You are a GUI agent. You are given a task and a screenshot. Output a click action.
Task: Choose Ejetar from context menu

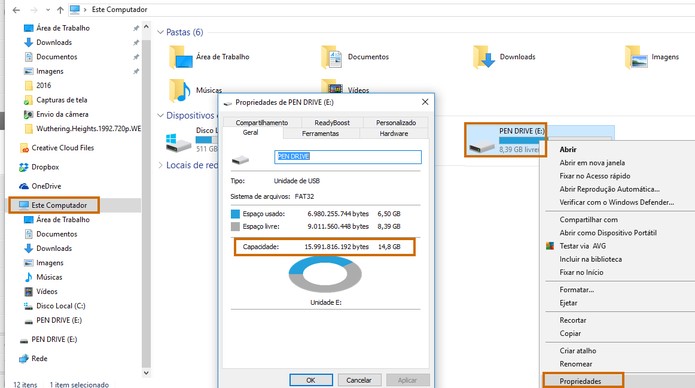[568, 303]
